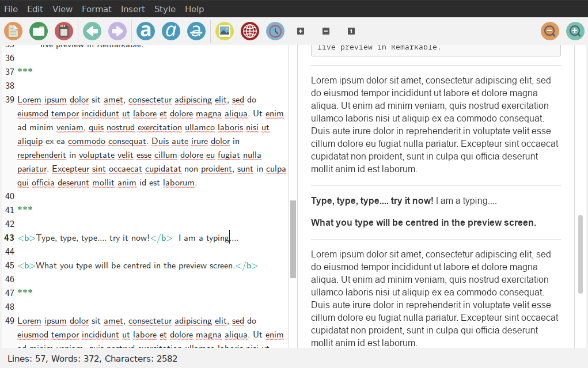
Task: Save document using red disk icon
Action: 64,31
